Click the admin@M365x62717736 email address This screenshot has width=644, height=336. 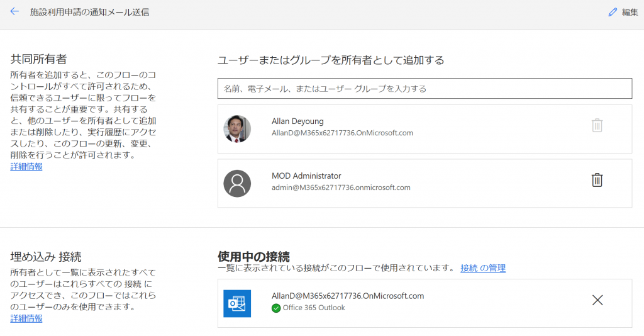(x=341, y=188)
